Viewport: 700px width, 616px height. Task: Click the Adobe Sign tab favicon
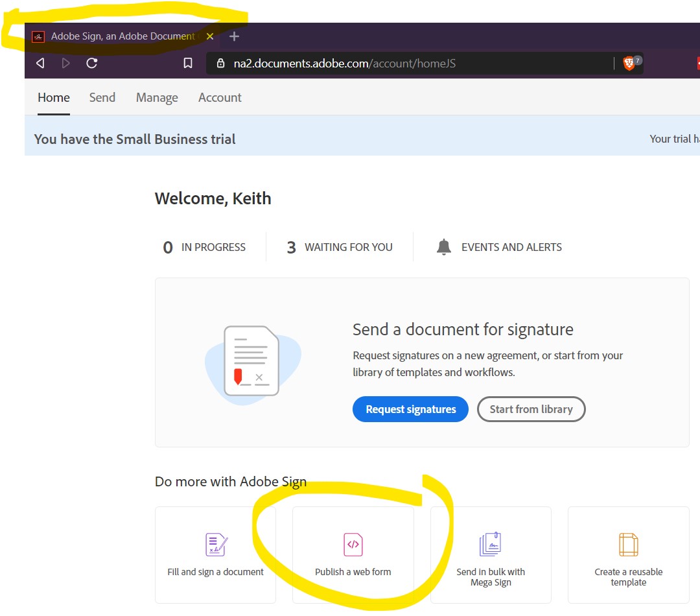coord(38,36)
